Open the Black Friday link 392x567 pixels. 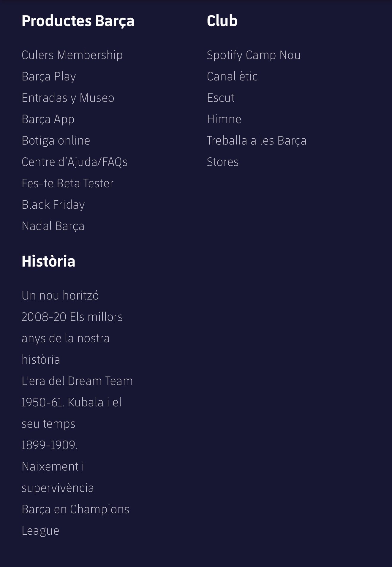point(53,205)
